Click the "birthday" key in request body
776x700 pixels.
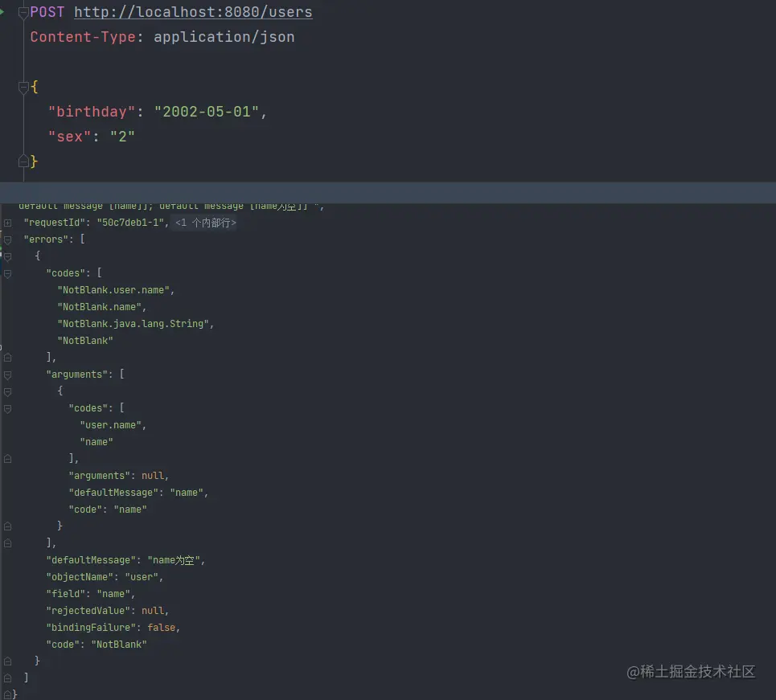91,112
